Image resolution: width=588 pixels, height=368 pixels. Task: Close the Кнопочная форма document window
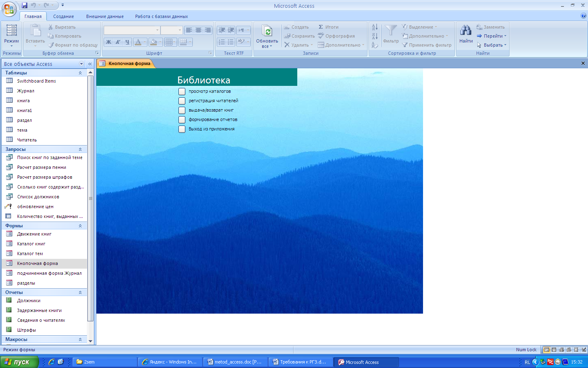pyautogui.click(x=583, y=63)
